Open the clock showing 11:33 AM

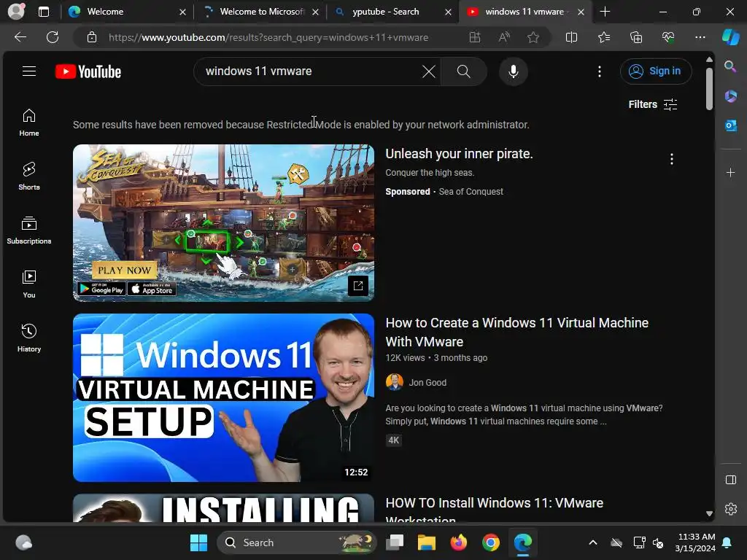coord(695,542)
